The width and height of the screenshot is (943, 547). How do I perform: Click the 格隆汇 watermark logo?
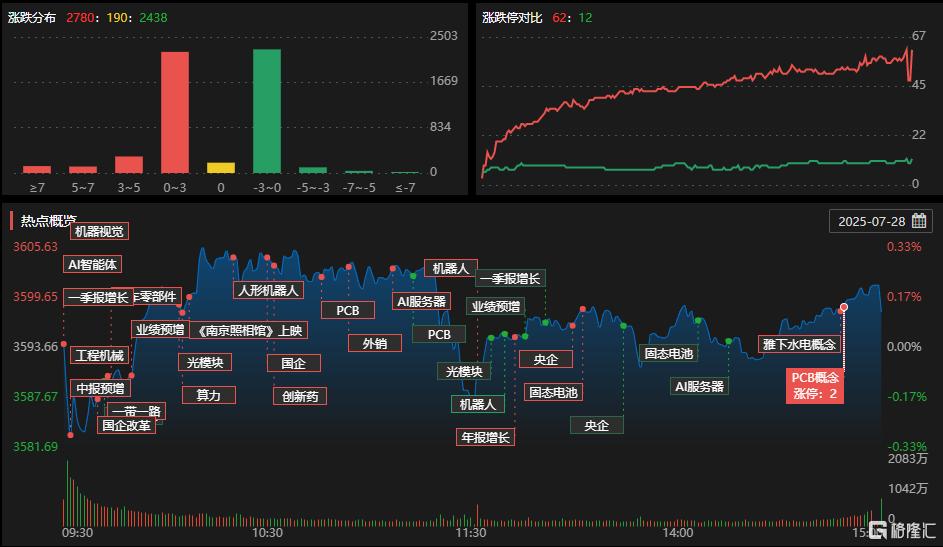coord(902,530)
